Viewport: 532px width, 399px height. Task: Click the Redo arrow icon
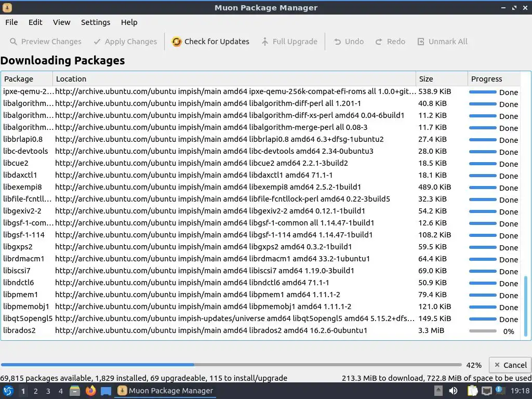[x=379, y=42]
